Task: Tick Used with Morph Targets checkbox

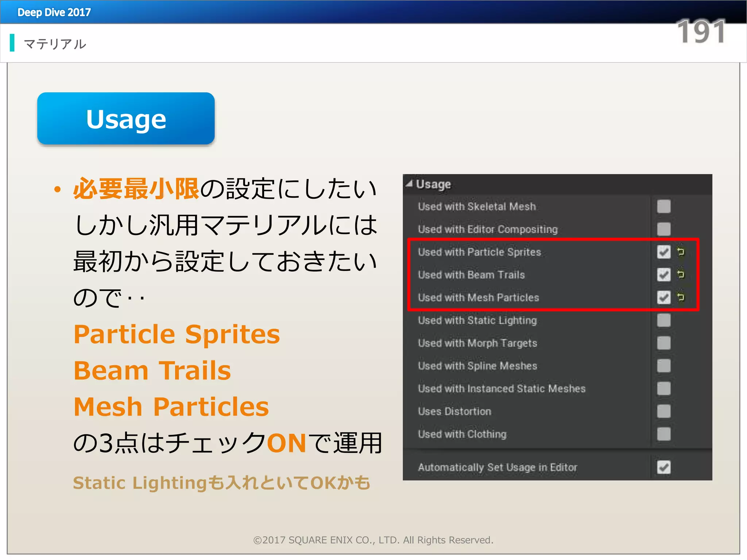Action: click(x=663, y=343)
